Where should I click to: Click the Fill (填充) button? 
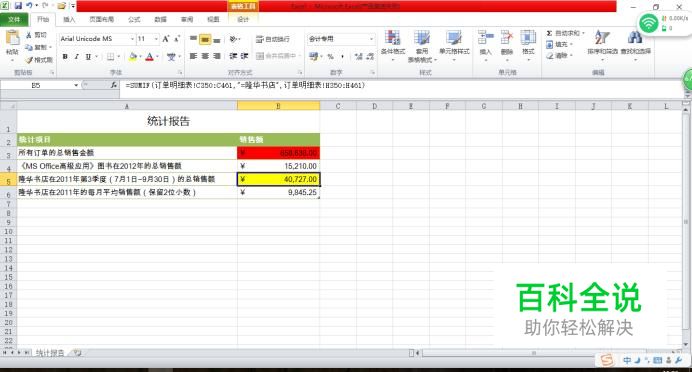[559, 45]
